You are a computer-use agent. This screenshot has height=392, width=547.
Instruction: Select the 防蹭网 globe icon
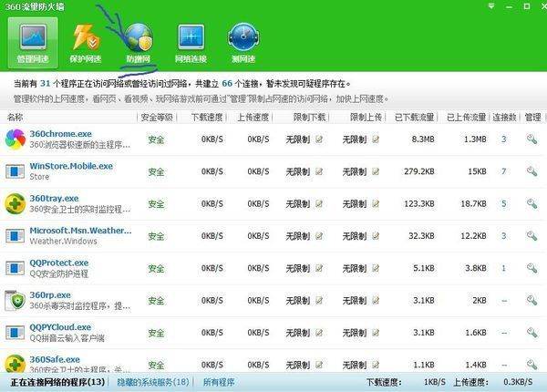click(139, 41)
